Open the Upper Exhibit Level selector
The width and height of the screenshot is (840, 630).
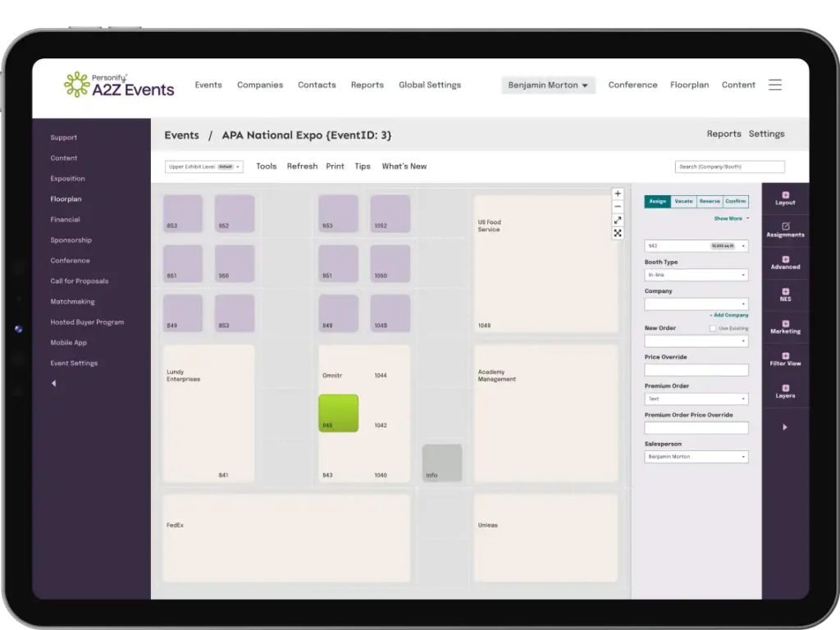[x=204, y=167]
